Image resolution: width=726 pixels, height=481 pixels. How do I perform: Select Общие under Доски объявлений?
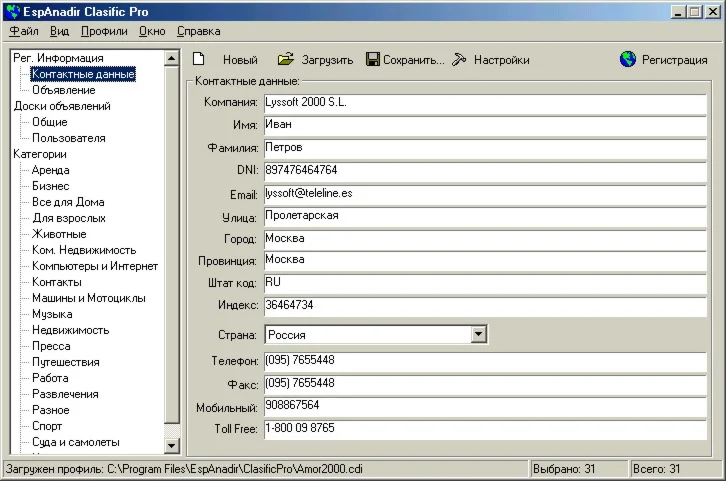tap(50, 122)
